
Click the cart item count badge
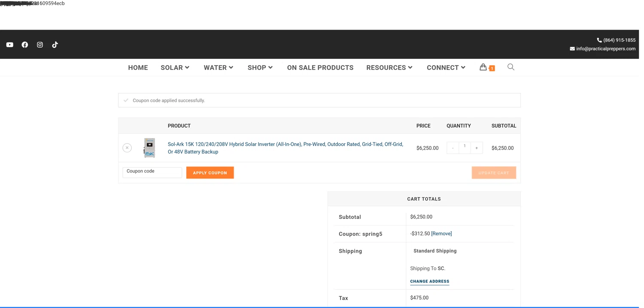pos(492,68)
